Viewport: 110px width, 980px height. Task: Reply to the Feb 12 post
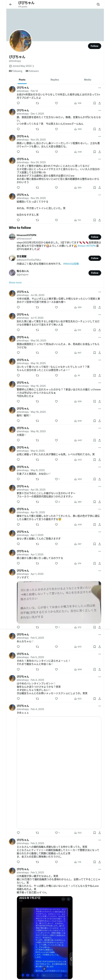18,103
